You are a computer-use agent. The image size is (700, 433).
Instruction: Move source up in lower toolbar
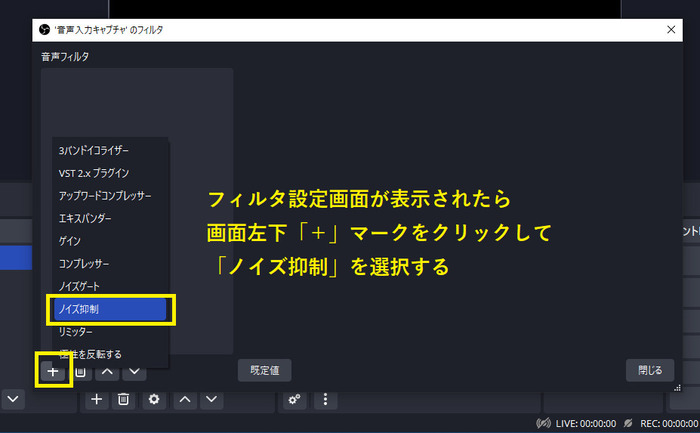coord(184,400)
